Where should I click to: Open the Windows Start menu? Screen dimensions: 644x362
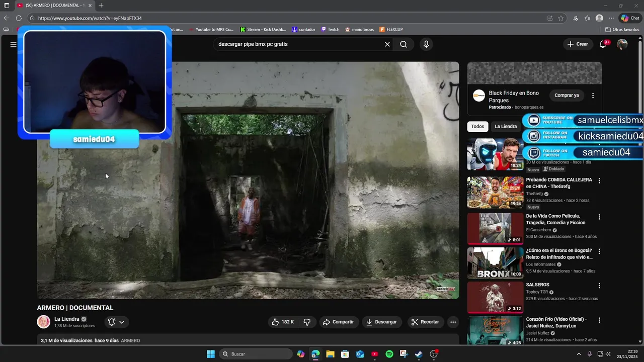click(x=211, y=354)
